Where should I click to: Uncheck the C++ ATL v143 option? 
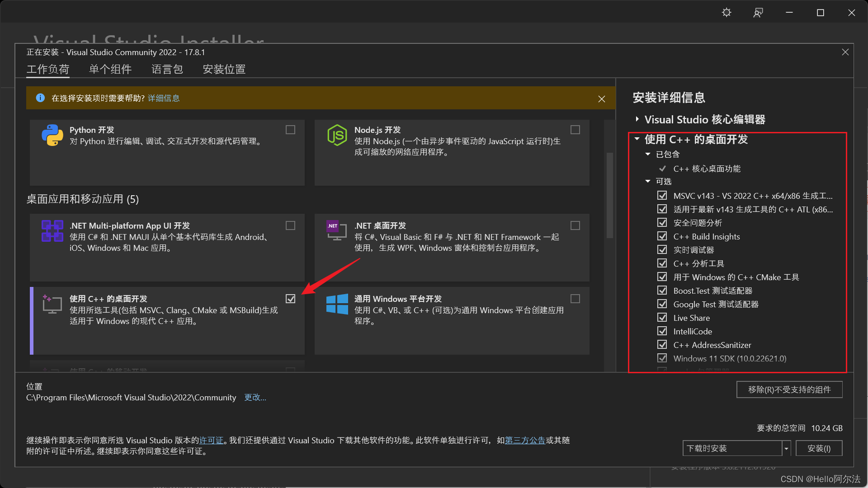point(662,209)
